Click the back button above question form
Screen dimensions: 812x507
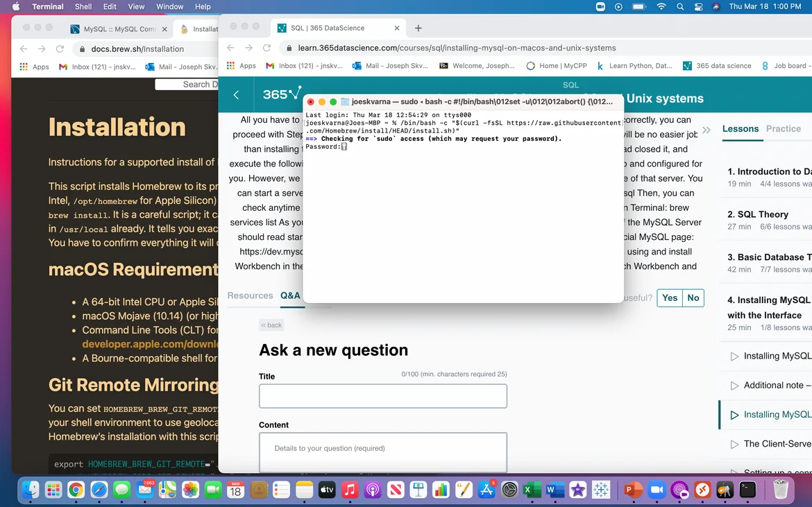271,325
